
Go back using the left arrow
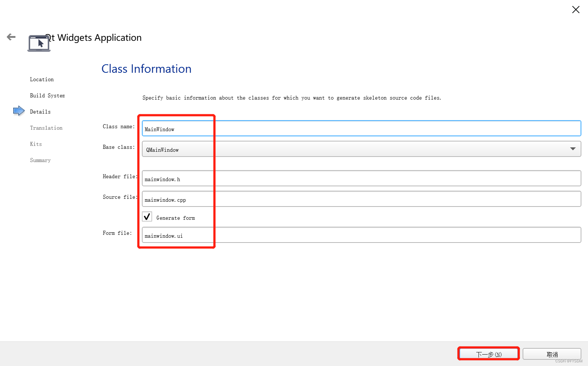click(x=11, y=37)
